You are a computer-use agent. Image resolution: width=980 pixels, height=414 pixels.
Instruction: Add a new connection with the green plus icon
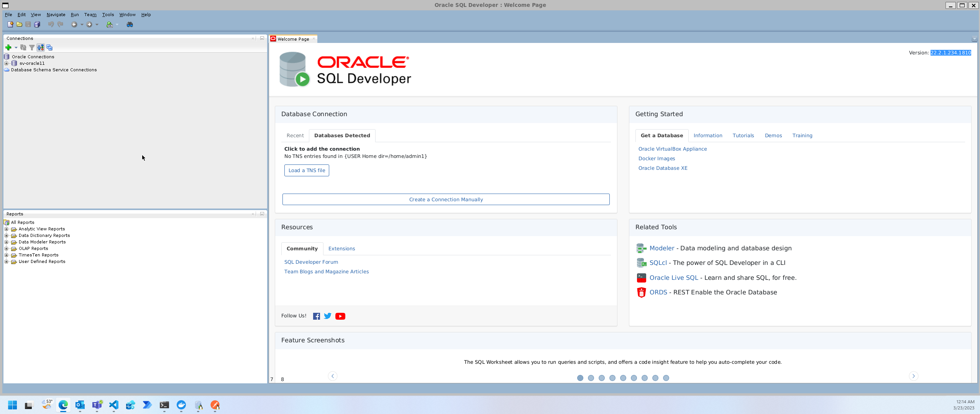point(9,48)
